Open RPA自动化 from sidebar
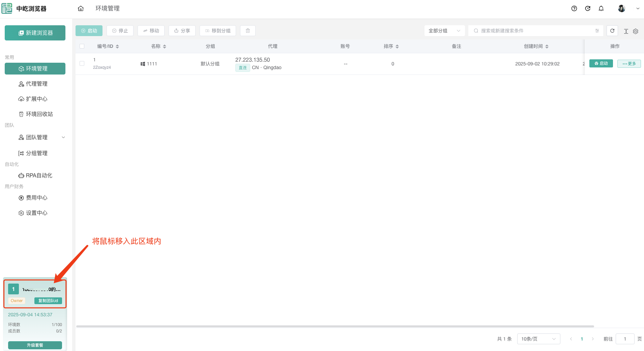The height and width of the screenshot is (351, 644). (39, 175)
